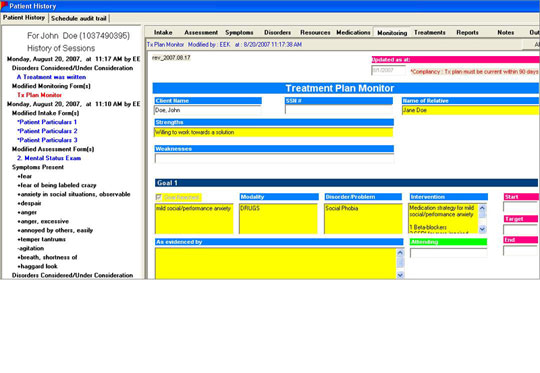Switch to Schedule audit trail tab
The image size is (540, 373).
point(79,18)
